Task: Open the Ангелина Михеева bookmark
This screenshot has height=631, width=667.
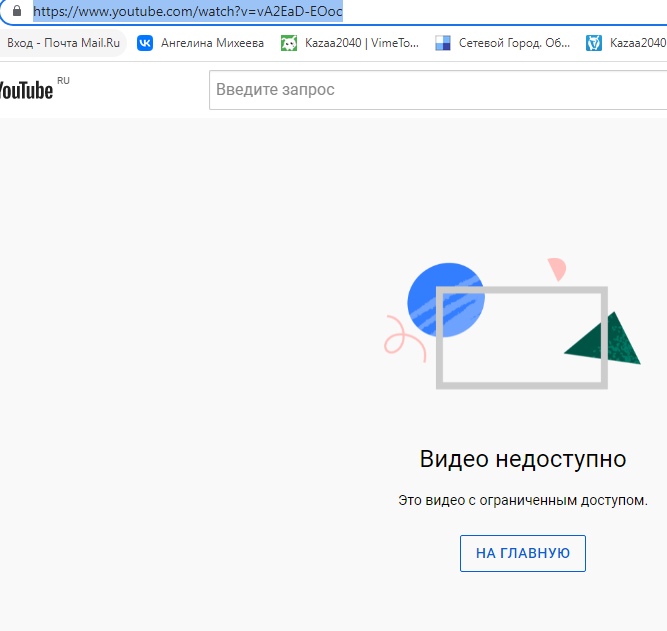Action: coord(210,43)
